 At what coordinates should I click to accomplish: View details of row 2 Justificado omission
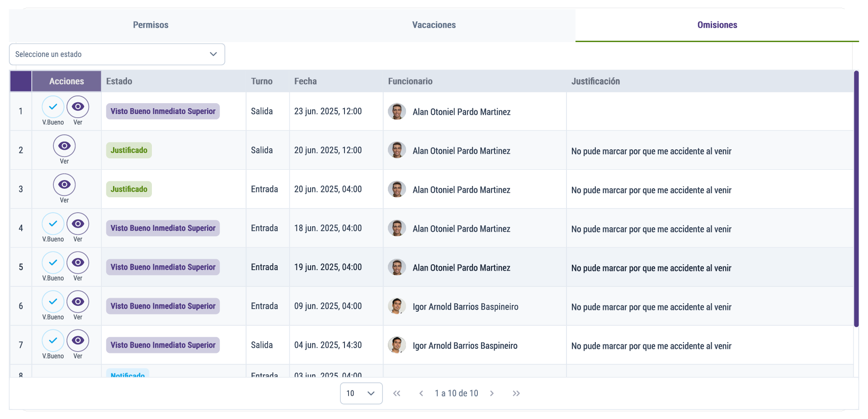click(x=64, y=146)
